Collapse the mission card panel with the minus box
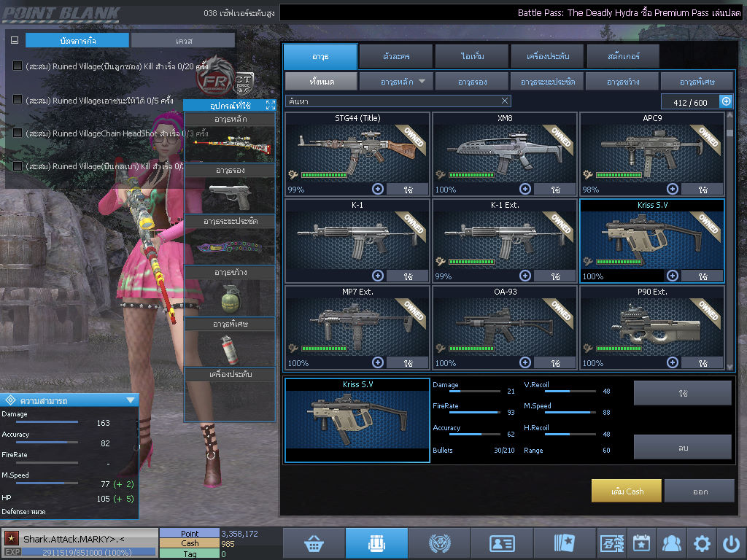Screen dimensions: 747x560 point(15,41)
